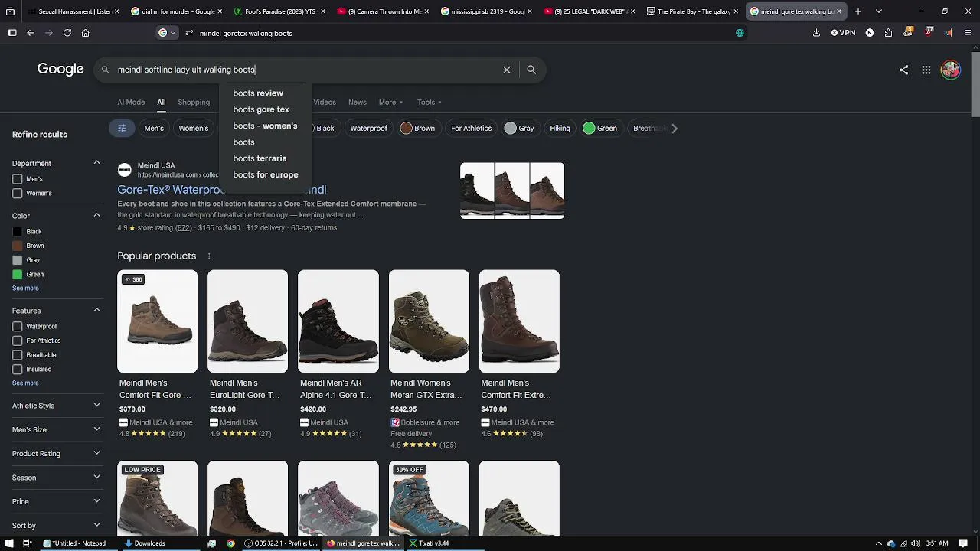The image size is (980, 551).
Task: Open the tab search chevron in title bar
Action: [x=878, y=11]
